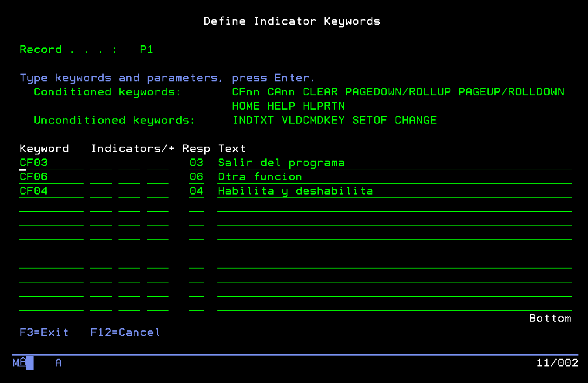The height and width of the screenshot is (383, 588).
Task: Click the Bottom list position indicator
Action: [x=550, y=318]
